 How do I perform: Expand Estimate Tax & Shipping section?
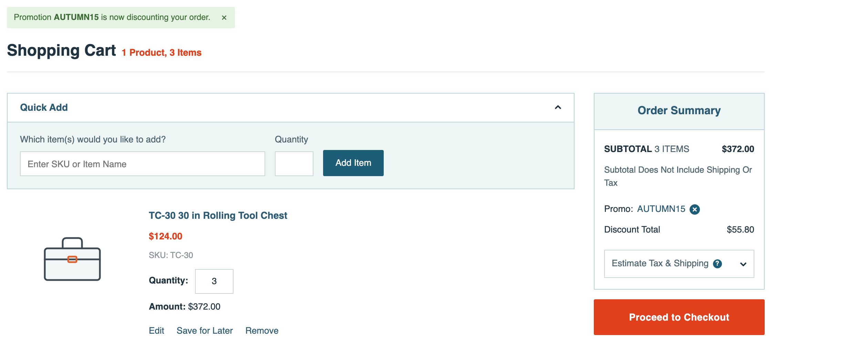[679, 264]
